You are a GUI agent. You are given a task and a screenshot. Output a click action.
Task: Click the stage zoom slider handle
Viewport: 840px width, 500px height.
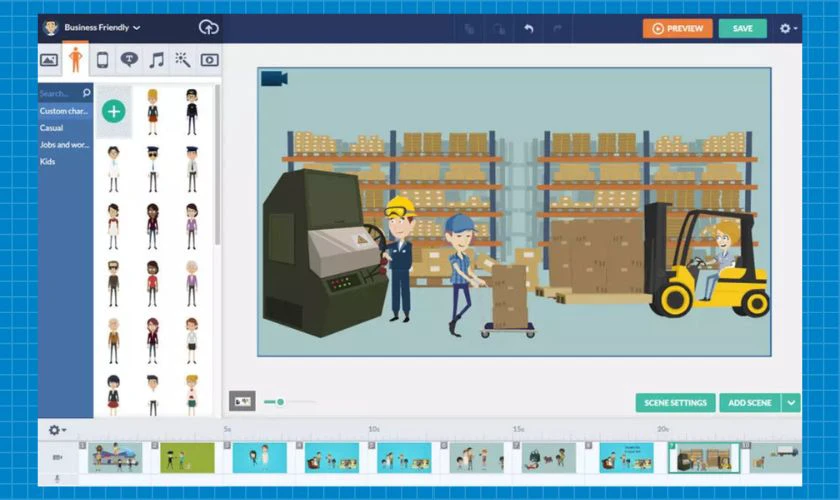click(280, 401)
